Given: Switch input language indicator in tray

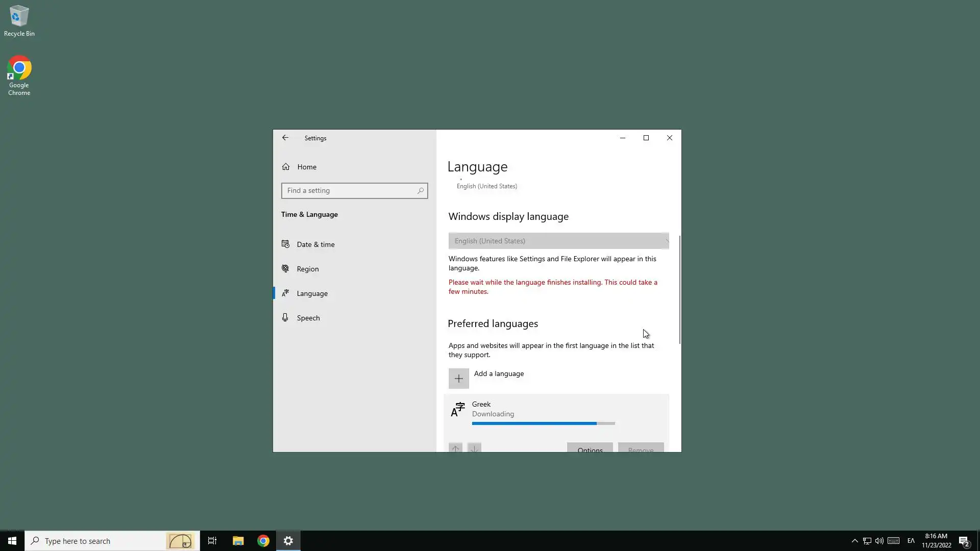Looking at the screenshot, I should [x=911, y=541].
